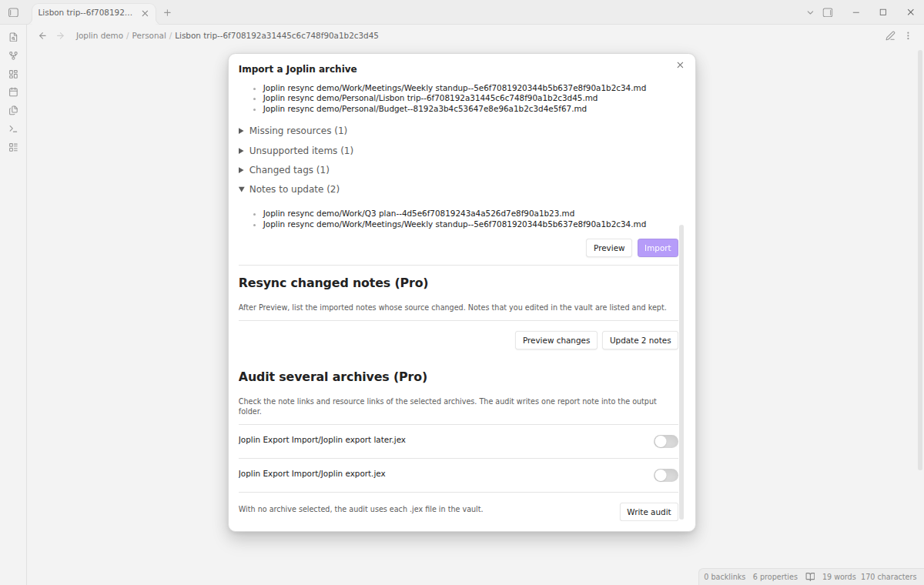This screenshot has width=924, height=585.
Task: Open the note's more options menu
Action: [x=908, y=35]
